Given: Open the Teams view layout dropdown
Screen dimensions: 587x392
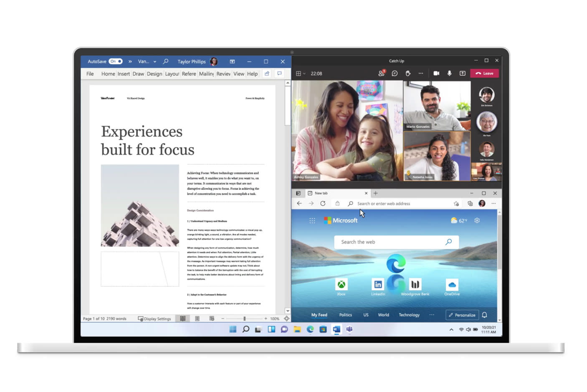Looking at the screenshot, I should point(301,73).
